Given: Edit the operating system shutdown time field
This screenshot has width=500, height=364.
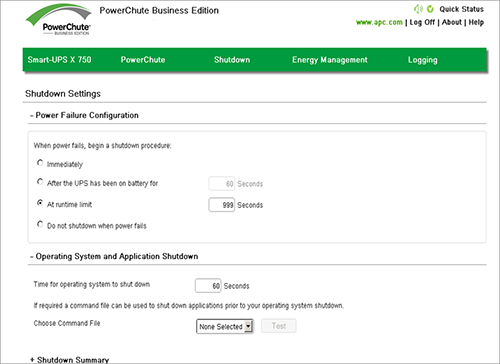Looking at the screenshot, I should coord(208,286).
